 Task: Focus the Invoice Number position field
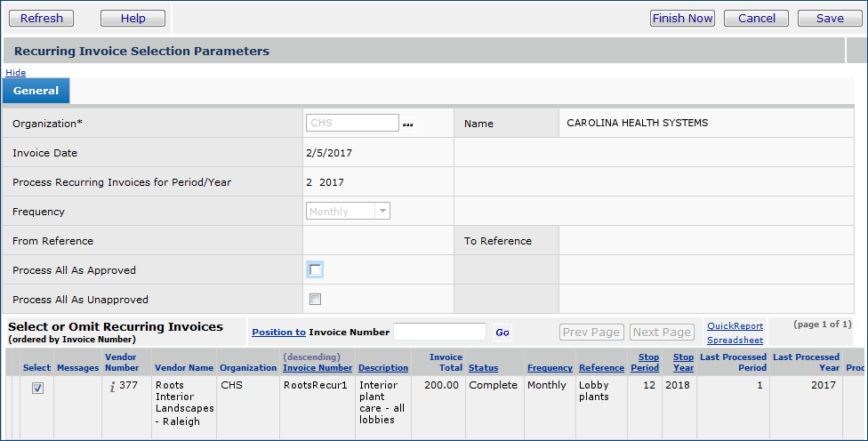point(439,332)
